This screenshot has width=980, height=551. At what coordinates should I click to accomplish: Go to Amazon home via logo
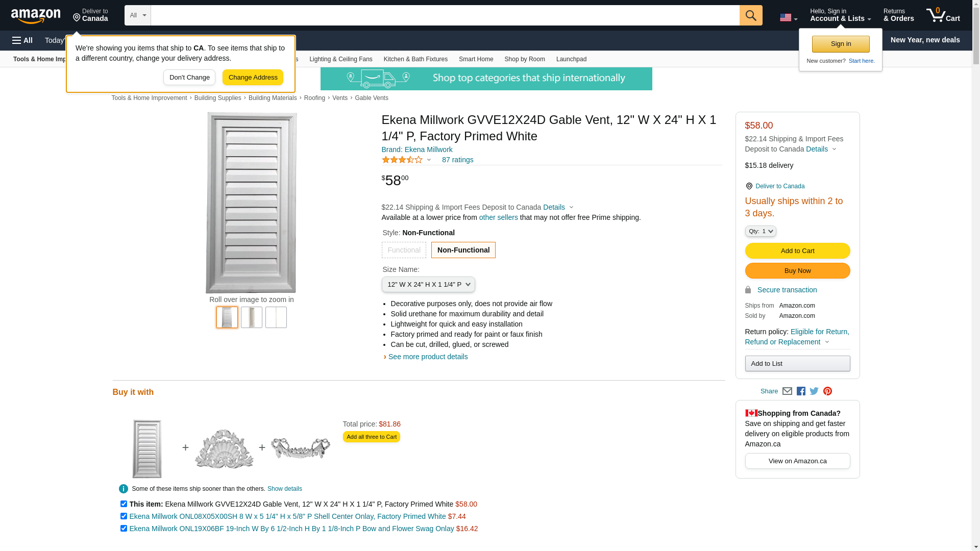[x=36, y=16]
